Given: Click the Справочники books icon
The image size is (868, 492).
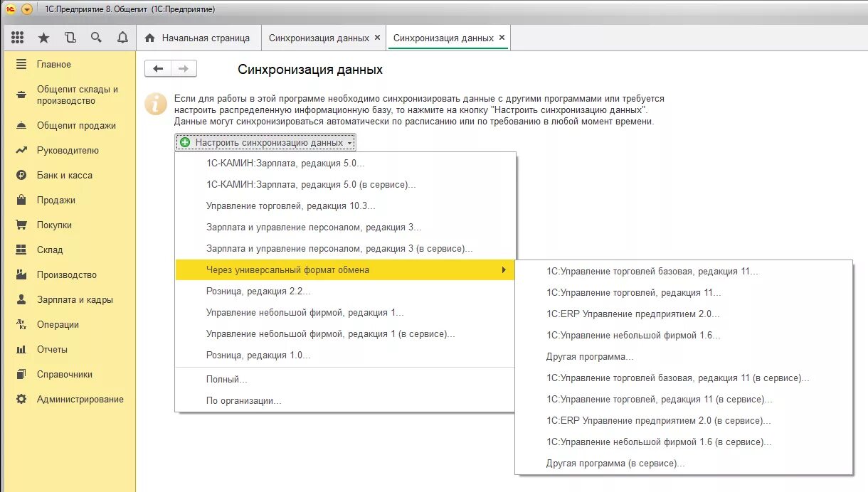Looking at the screenshot, I should 21,374.
